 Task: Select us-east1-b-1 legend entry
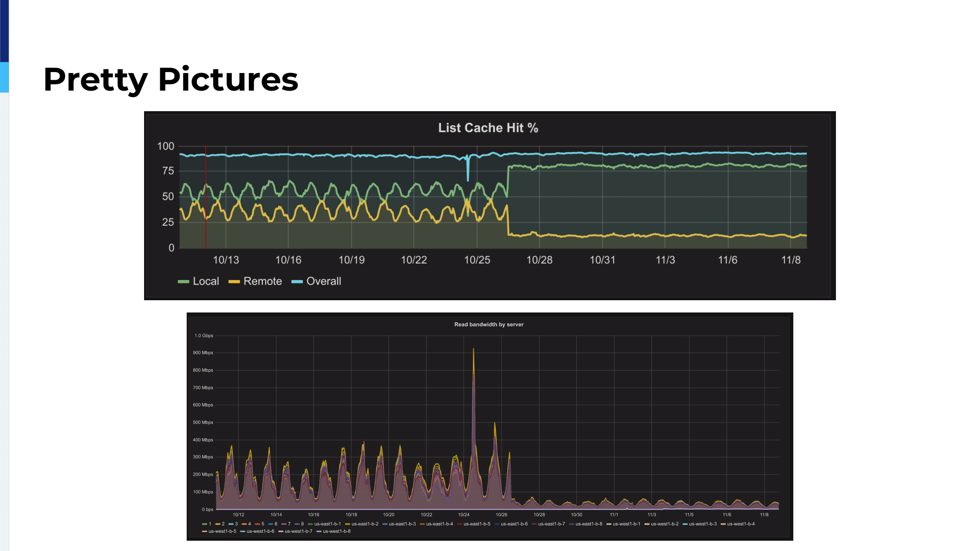pyautogui.click(x=327, y=524)
